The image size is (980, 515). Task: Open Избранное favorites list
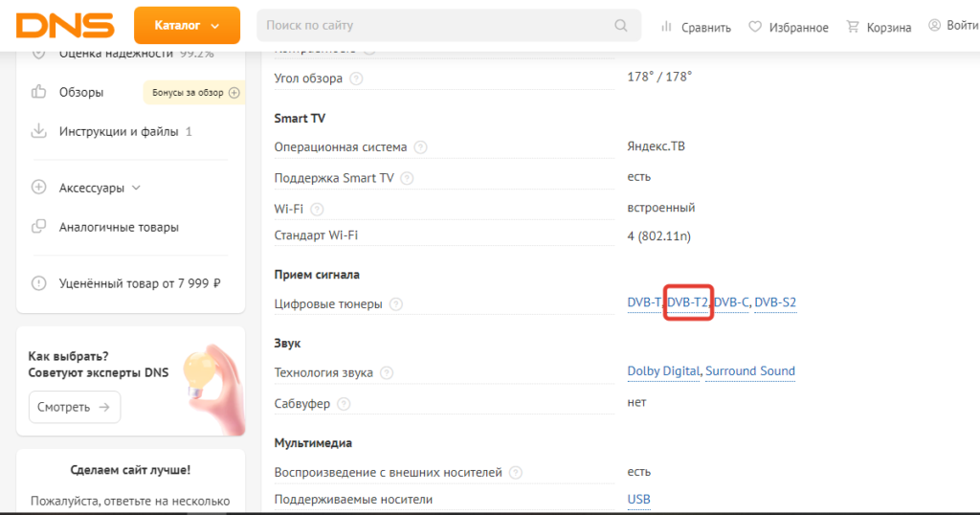(789, 27)
